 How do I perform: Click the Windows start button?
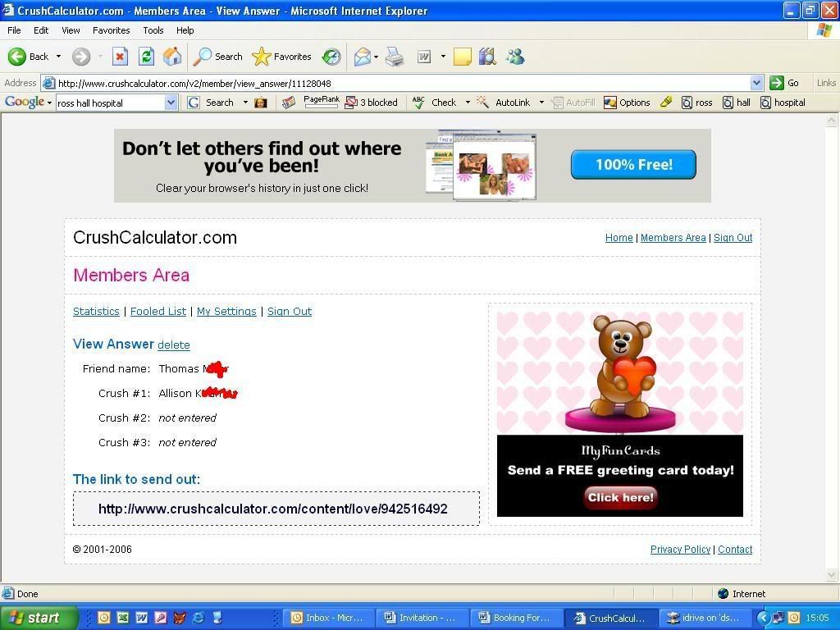click(39, 618)
